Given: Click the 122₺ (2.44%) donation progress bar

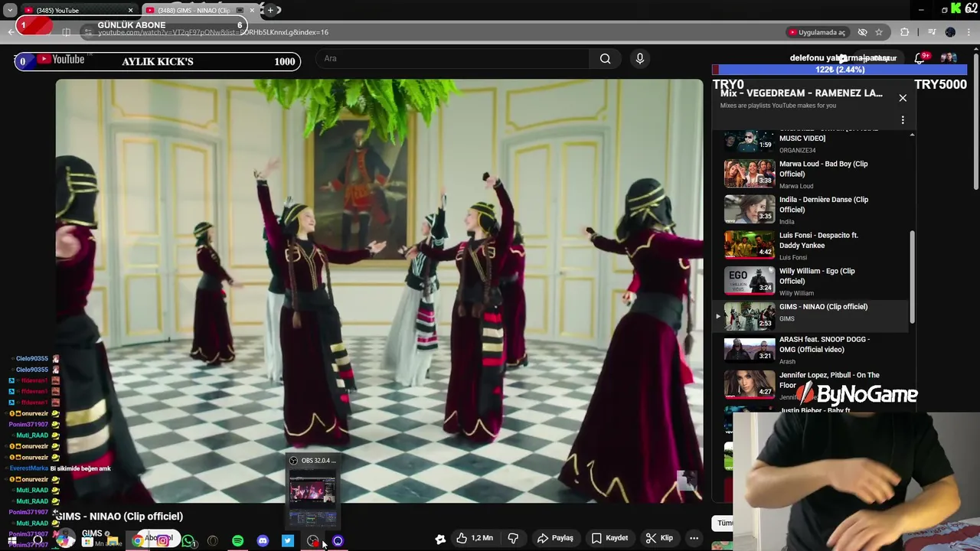Looking at the screenshot, I should click(x=840, y=70).
